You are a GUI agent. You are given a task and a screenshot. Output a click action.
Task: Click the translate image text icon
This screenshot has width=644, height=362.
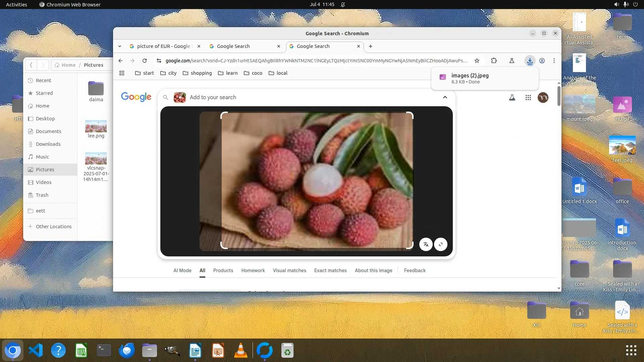[x=426, y=244]
